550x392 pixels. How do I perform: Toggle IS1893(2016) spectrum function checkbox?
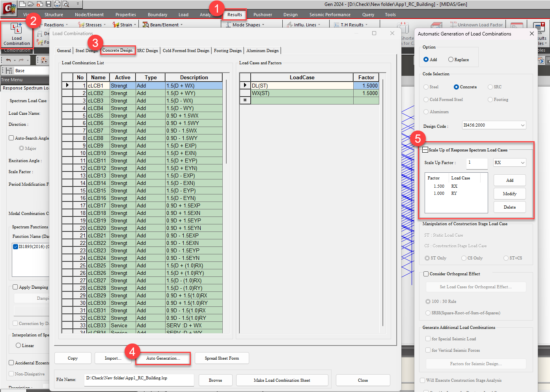15,246
